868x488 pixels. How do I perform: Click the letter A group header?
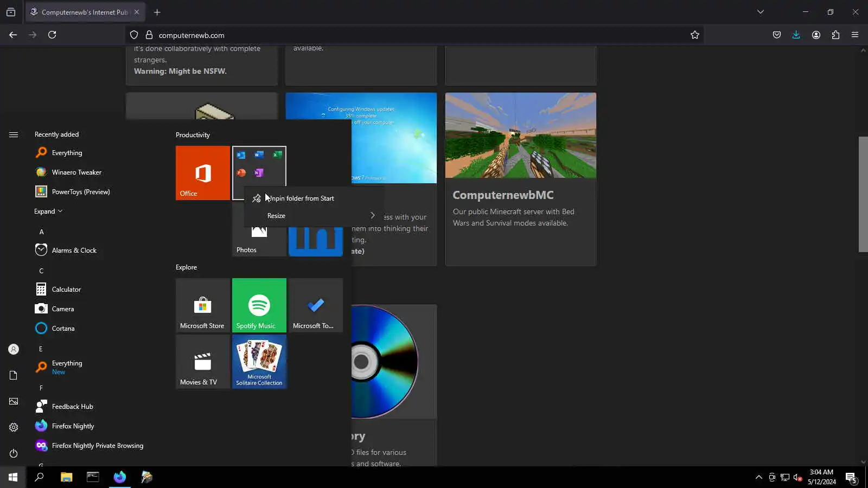coord(41,232)
